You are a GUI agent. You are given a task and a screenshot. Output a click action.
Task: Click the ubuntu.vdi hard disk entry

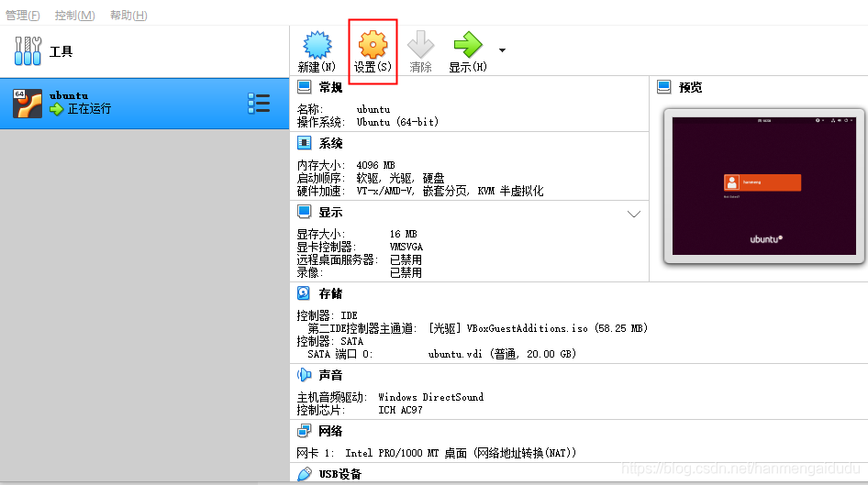(x=502, y=354)
